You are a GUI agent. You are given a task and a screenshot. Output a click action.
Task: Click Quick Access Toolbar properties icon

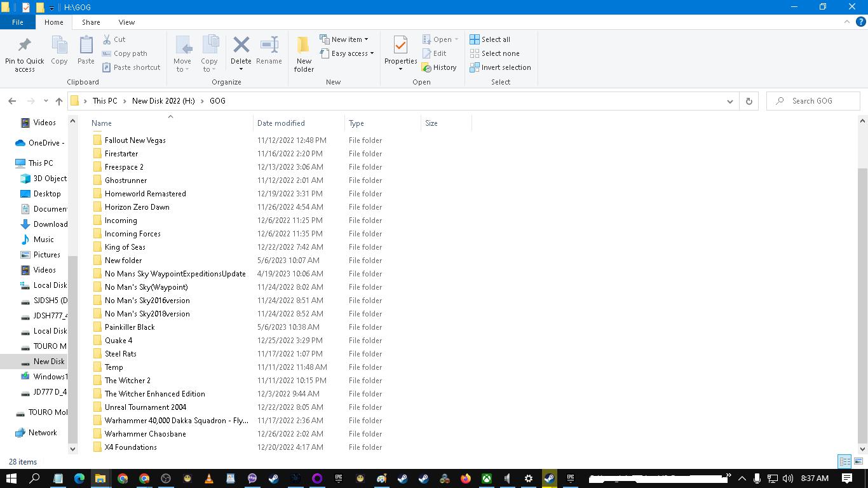pos(25,8)
